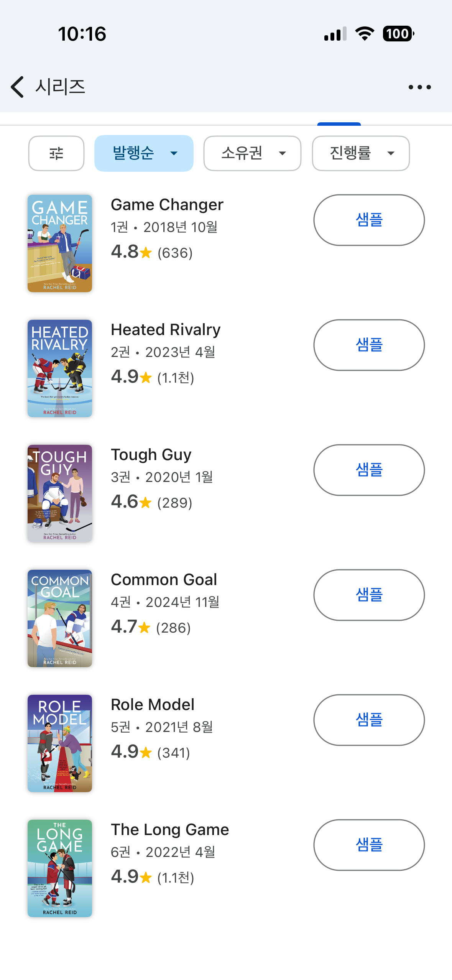Open the Heated Rivalry title link
The height and width of the screenshot is (980, 452).
tap(166, 330)
